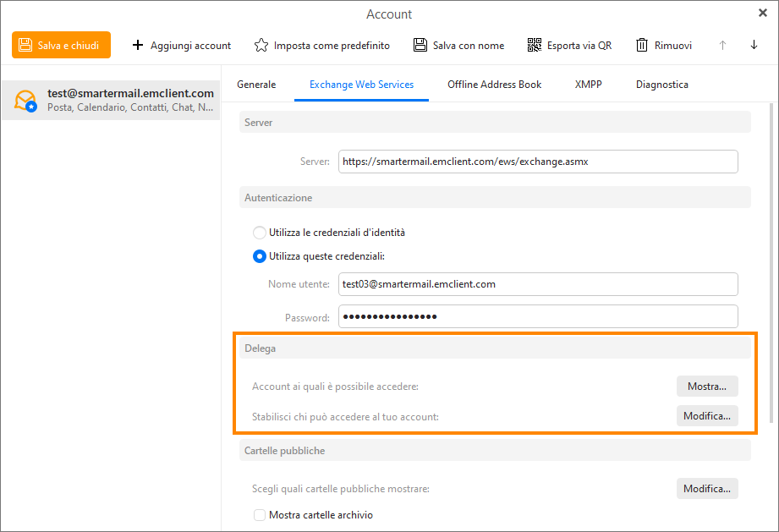Move account down with the down arrow
The width and height of the screenshot is (779, 532).
pos(754,45)
